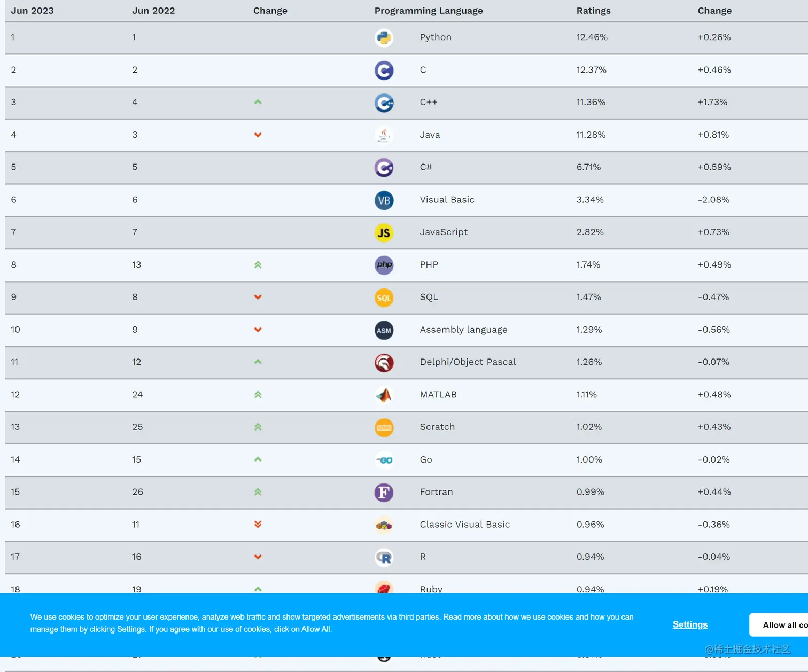The width and height of the screenshot is (808, 672).
Task: Click the Ratings column header
Action: point(593,11)
